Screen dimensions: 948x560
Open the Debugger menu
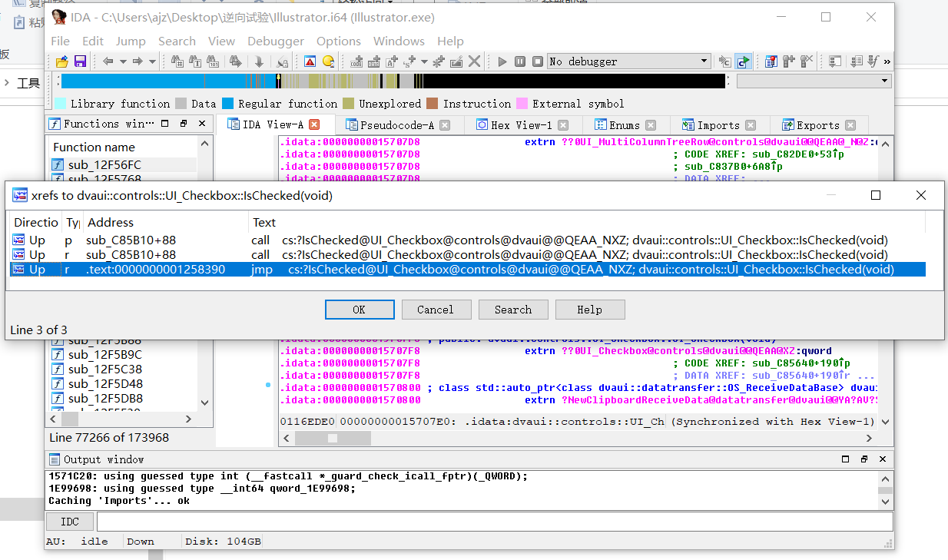point(276,41)
